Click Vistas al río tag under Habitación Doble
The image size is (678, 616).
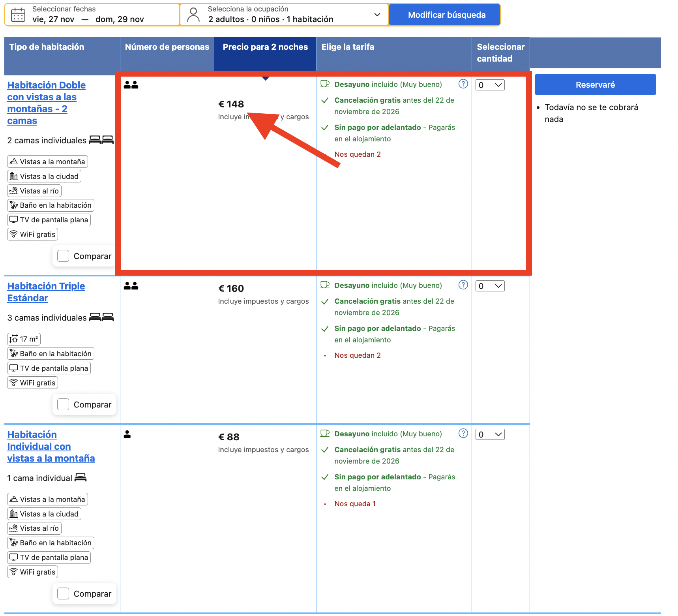coord(34,191)
